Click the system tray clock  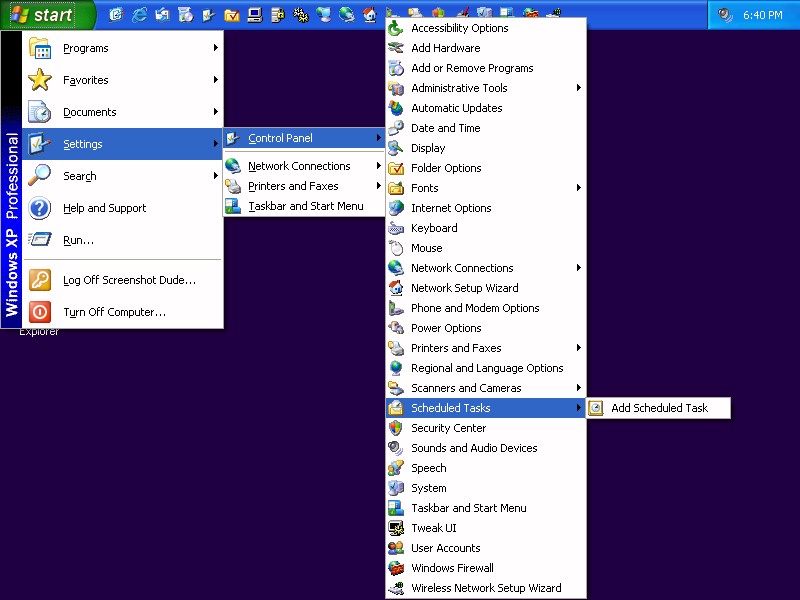[x=762, y=15]
